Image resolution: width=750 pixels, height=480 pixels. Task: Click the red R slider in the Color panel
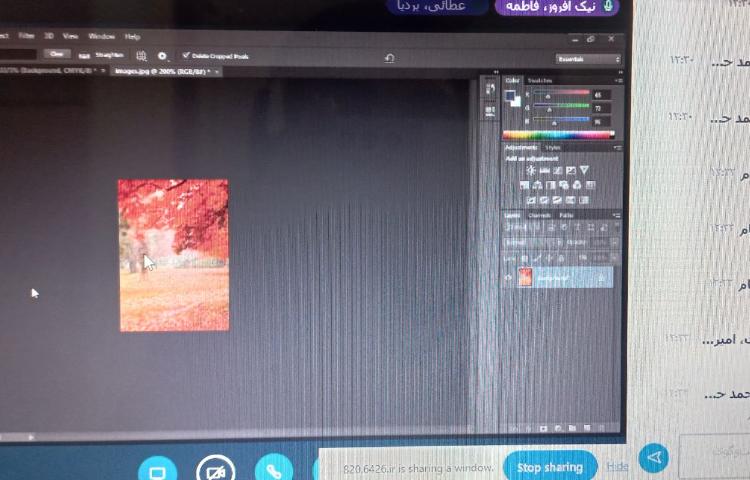pyautogui.click(x=561, y=94)
